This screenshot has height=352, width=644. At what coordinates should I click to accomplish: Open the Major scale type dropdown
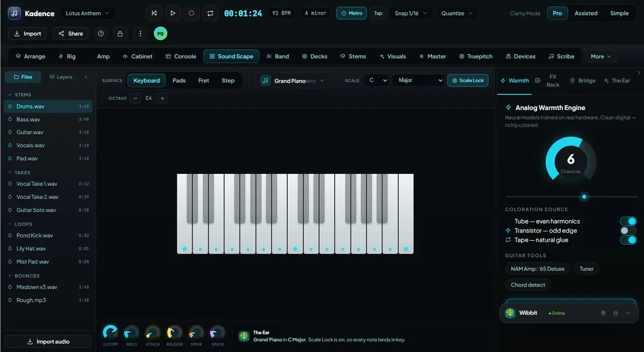pyautogui.click(x=419, y=80)
